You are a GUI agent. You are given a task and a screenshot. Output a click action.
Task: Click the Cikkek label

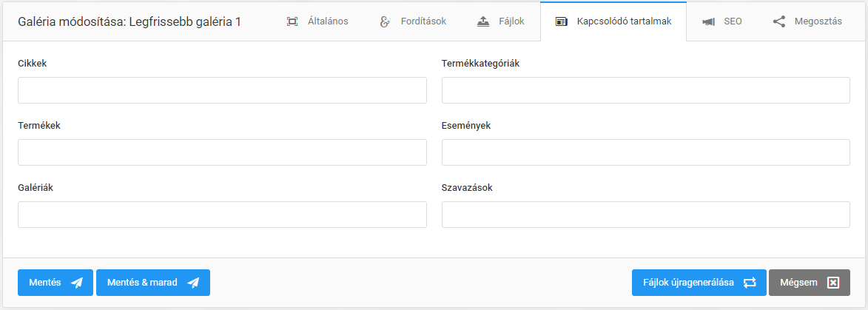[32, 64]
